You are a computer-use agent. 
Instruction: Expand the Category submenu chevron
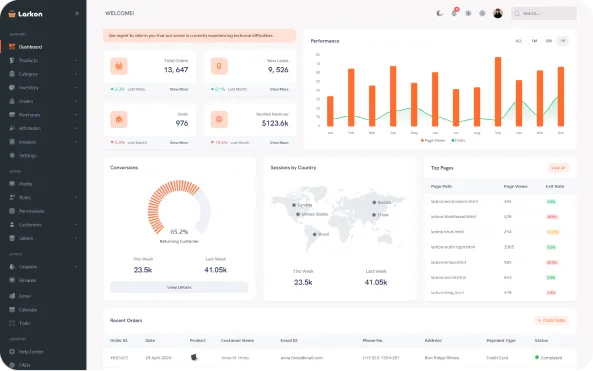(76, 74)
